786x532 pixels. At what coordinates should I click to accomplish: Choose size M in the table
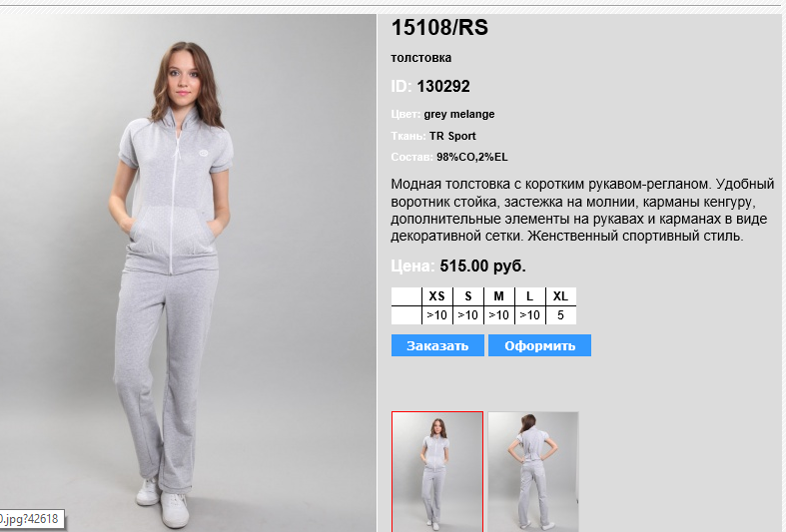(499, 296)
